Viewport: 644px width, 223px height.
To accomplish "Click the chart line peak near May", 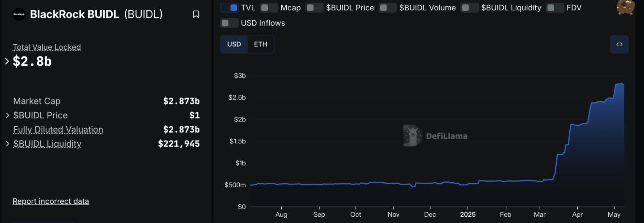I will tap(619, 84).
